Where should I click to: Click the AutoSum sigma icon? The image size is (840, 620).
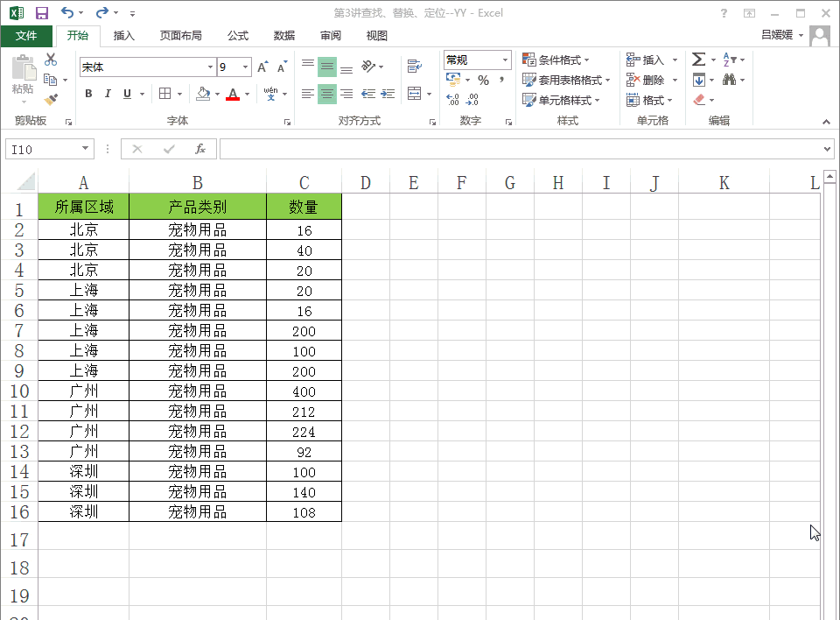[698, 60]
